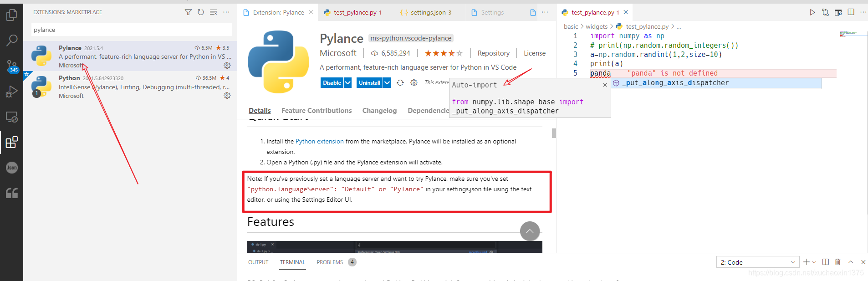The width and height of the screenshot is (868, 281).
Task: Open manage gear for Pylance list item
Action: pos(227,66)
